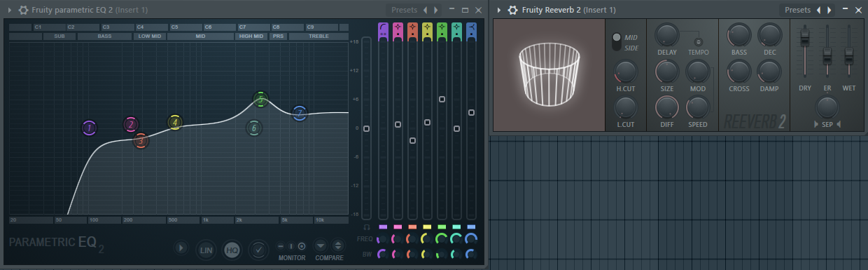
Task: Toggle band 3 orange enable indicator
Action: (x=412, y=227)
